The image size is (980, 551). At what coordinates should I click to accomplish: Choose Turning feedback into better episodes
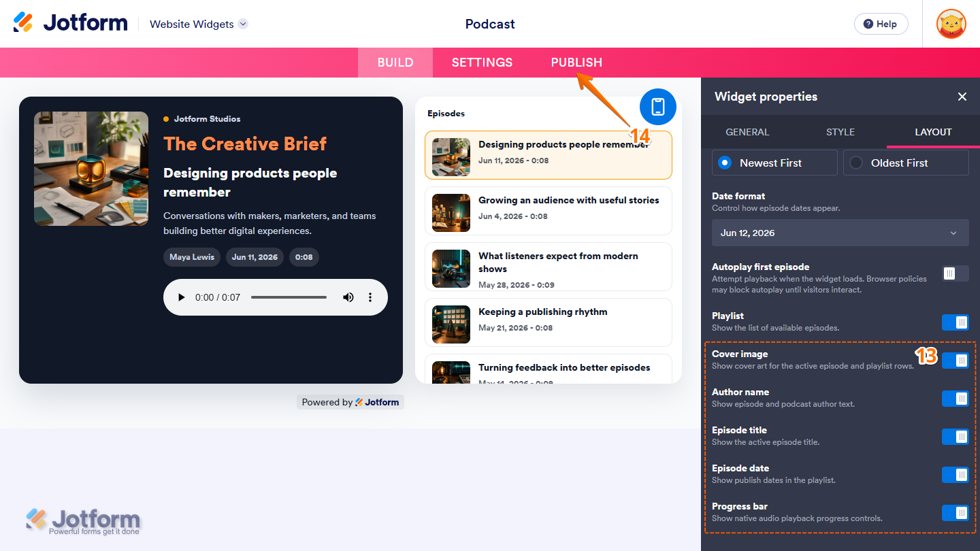(549, 369)
